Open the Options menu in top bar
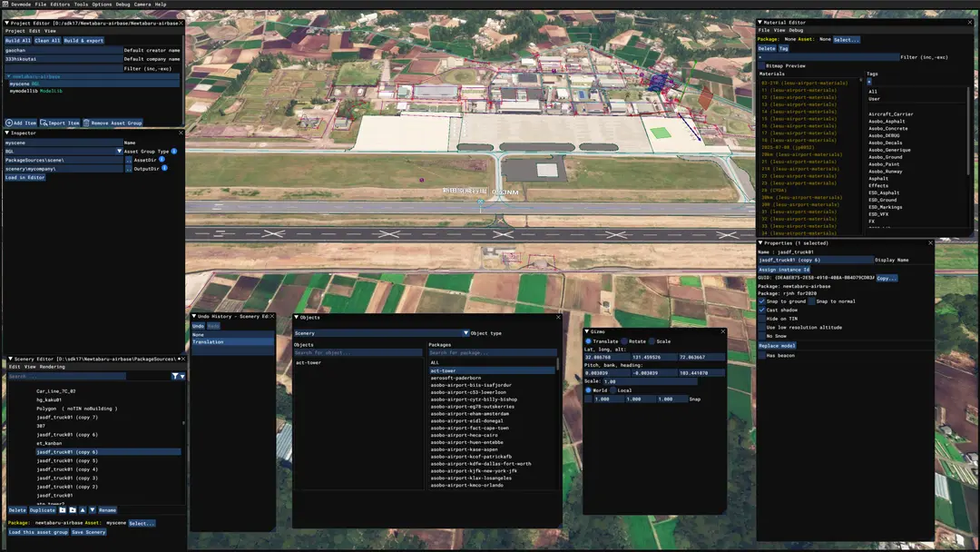 (102, 4)
